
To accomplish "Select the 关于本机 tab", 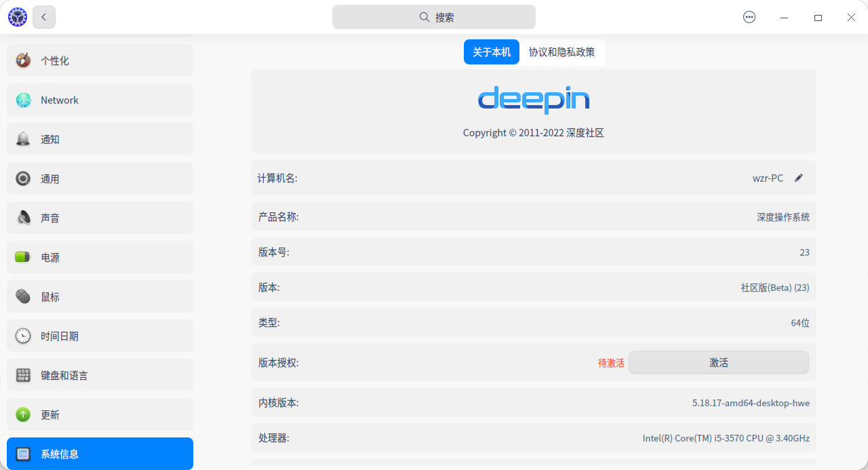I will 491,52.
